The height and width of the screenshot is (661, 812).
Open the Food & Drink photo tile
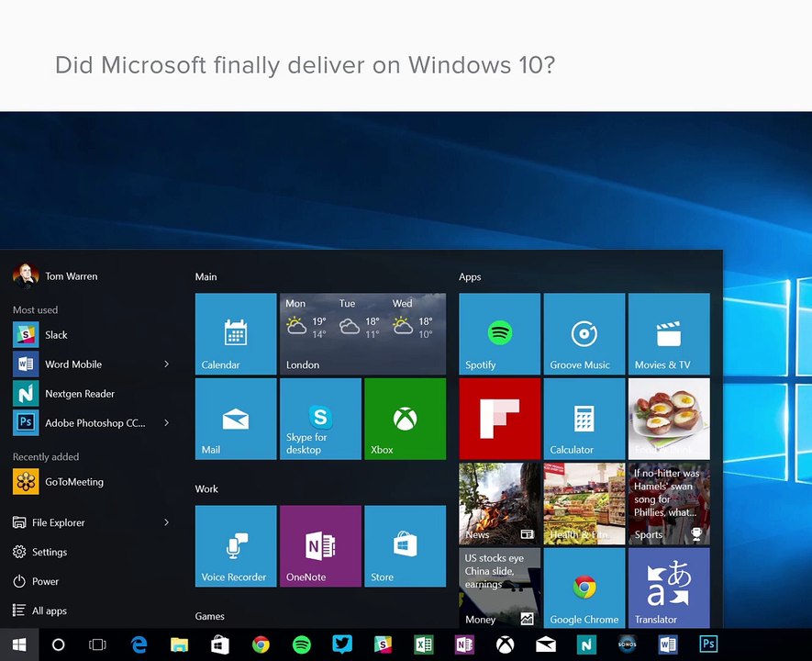coord(669,419)
